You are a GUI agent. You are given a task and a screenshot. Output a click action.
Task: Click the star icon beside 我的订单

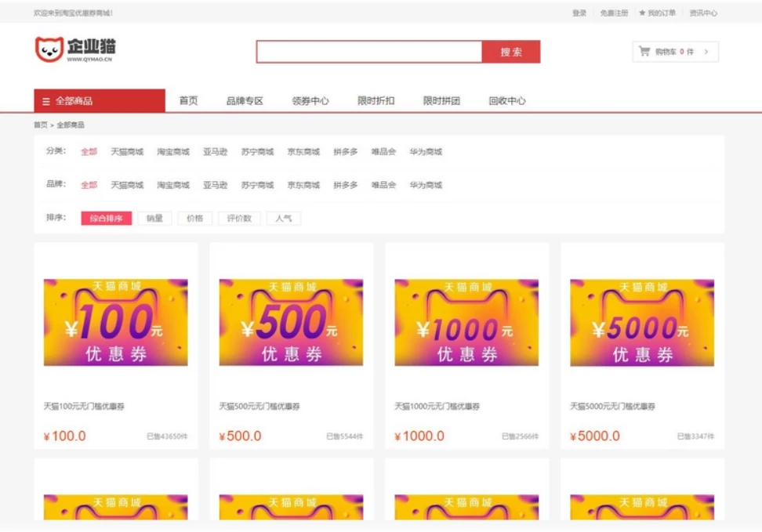[642, 13]
